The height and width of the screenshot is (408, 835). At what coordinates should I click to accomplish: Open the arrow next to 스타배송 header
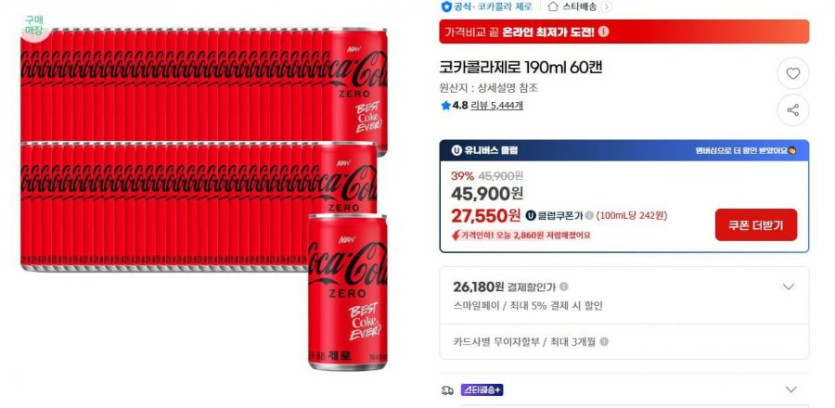click(x=607, y=7)
